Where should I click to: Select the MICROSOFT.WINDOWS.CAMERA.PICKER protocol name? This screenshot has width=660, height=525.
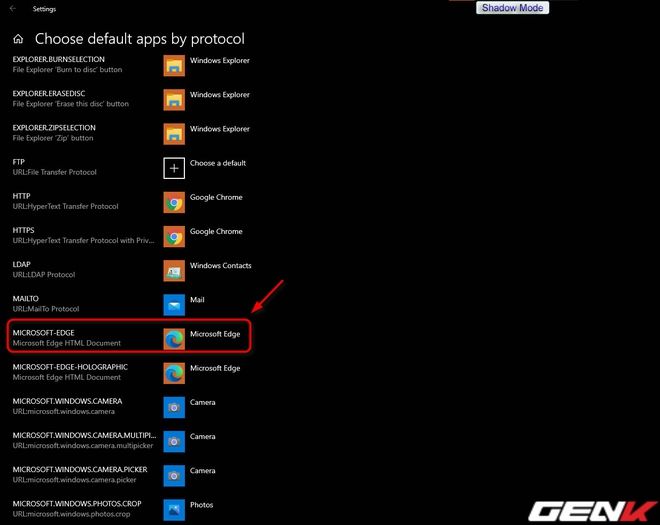pyautogui.click(x=80, y=469)
